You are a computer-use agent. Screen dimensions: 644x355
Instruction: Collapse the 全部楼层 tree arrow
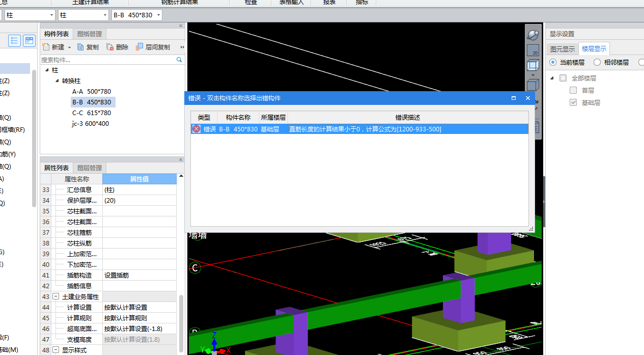click(x=552, y=78)
